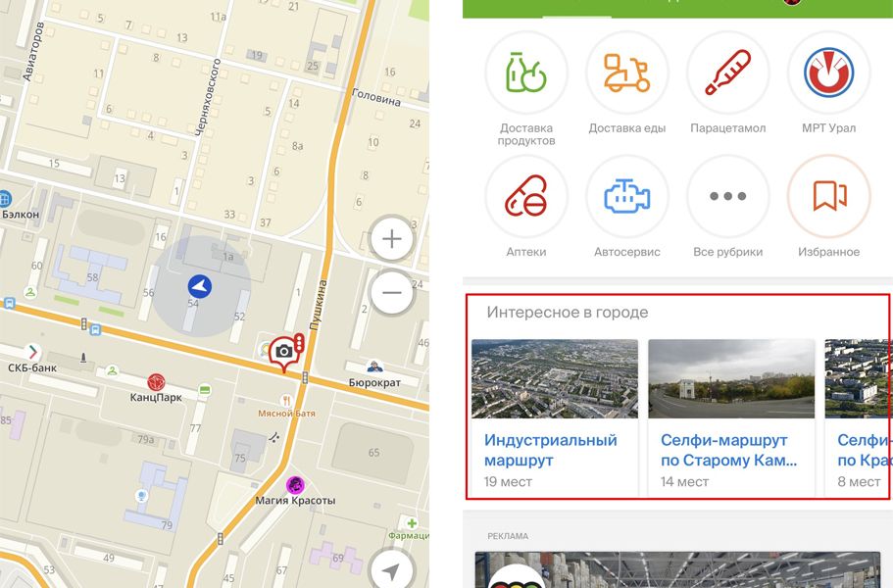
Task: Click the Авиаторов street label
Action: click(x=33, y=52)
